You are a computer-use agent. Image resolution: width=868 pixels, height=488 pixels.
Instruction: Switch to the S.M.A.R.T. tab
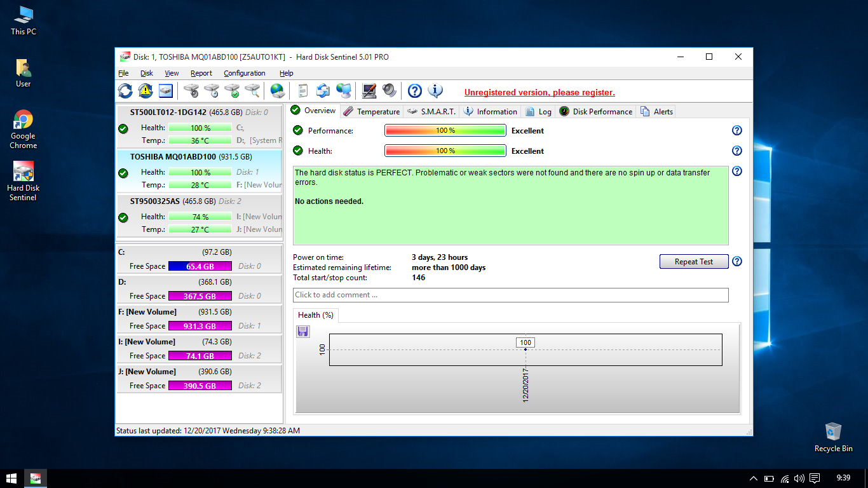tap(431, 111)
